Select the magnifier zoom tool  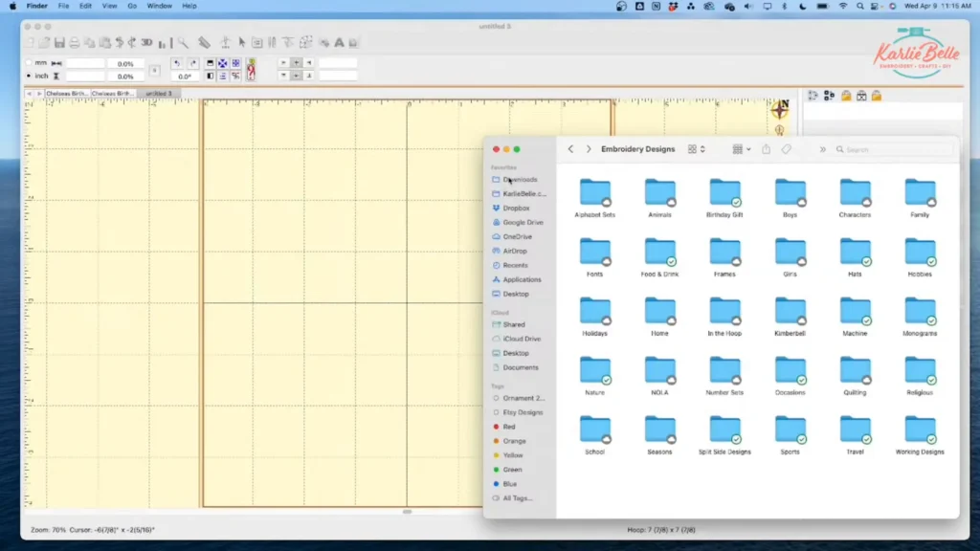(x=183, y=43)
